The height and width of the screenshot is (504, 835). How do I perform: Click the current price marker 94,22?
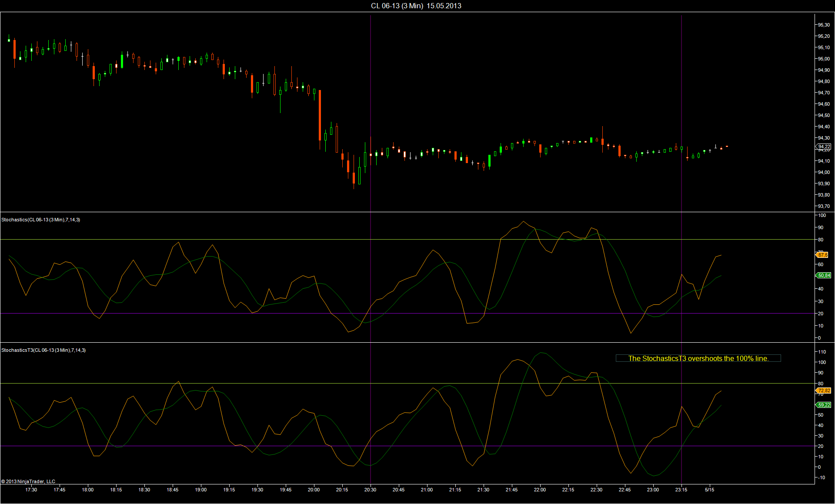(x=824, y=147)
